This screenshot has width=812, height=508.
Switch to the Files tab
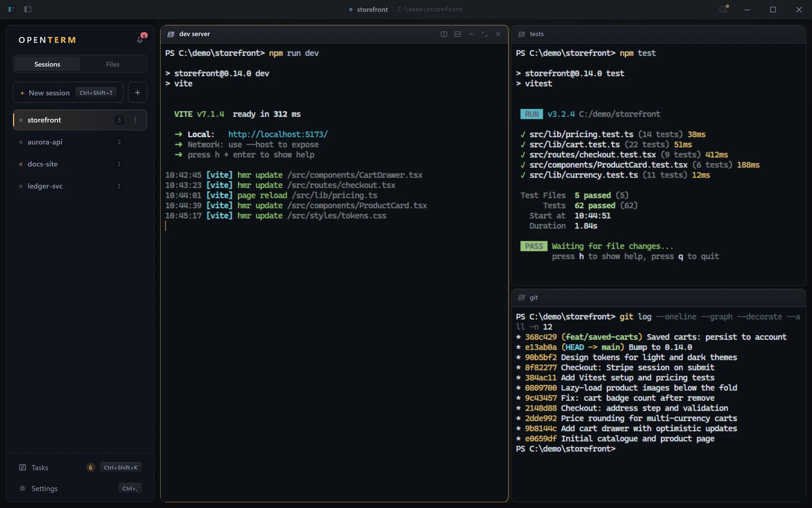click(113, 64)
